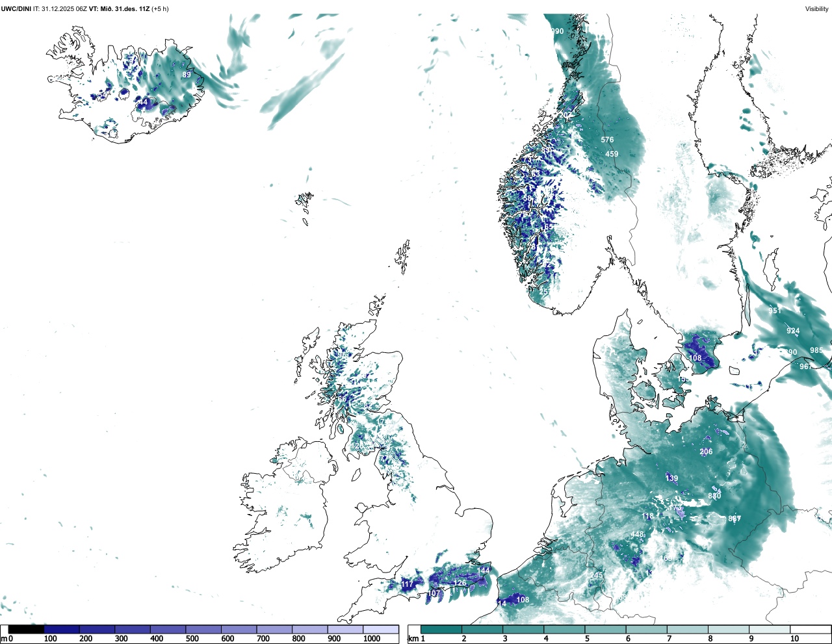
Task: Click the 9–10 km white legend swatch
Action: click(x=770, y=629)
